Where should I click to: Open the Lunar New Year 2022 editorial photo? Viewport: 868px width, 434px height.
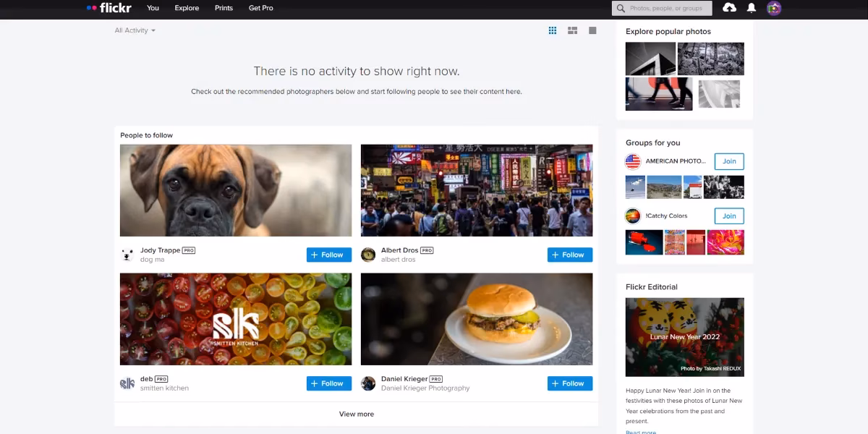click(x=684, y=337)
